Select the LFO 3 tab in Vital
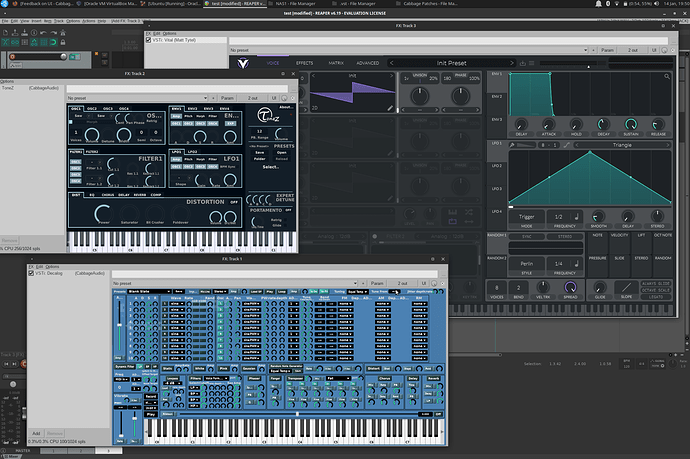 [496, 189]
